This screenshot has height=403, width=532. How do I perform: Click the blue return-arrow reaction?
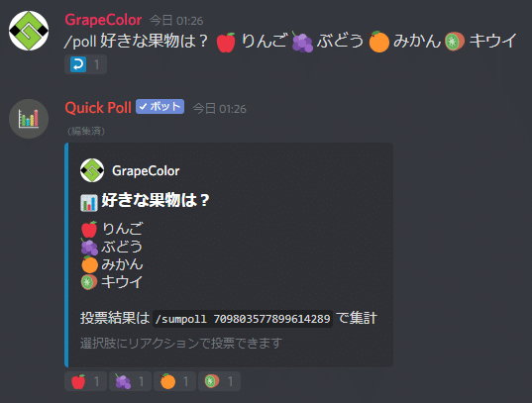tap(85, 64)
